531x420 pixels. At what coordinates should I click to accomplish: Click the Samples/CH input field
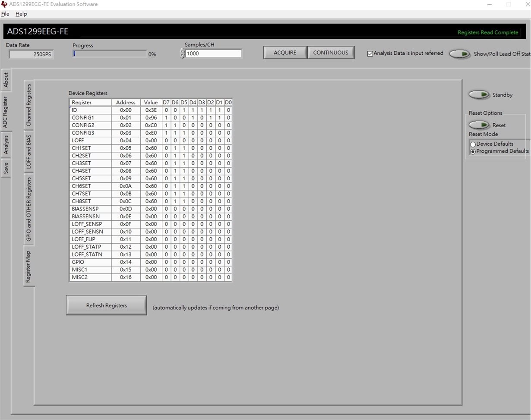(213, 53)
